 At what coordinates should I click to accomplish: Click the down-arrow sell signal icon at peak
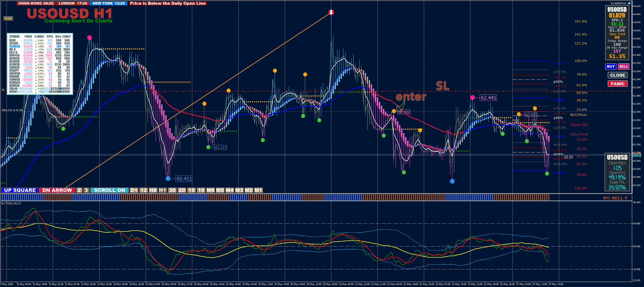click(x=331, y=12)
